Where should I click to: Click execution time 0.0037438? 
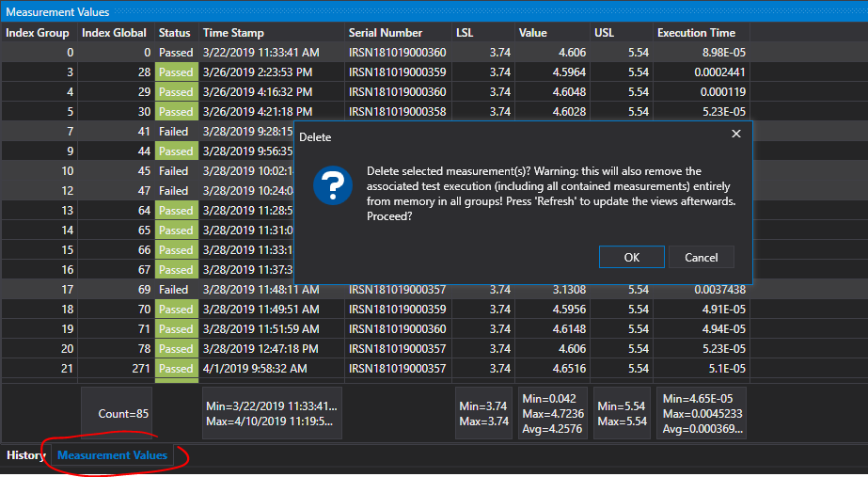pyautogui.click(x=702, y=290)
